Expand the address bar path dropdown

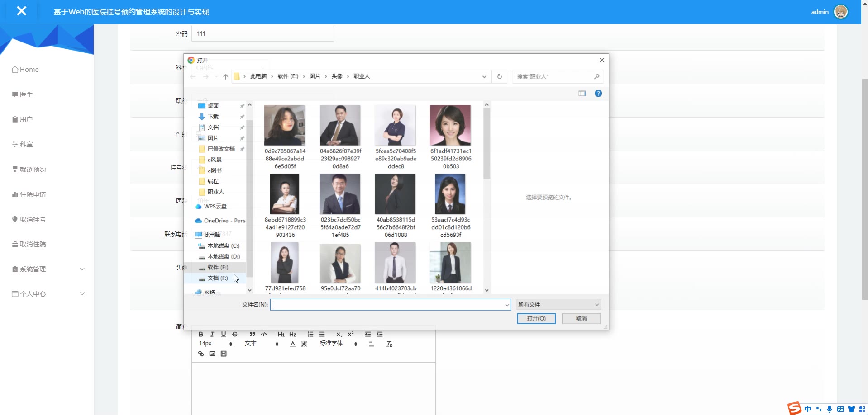484,76
